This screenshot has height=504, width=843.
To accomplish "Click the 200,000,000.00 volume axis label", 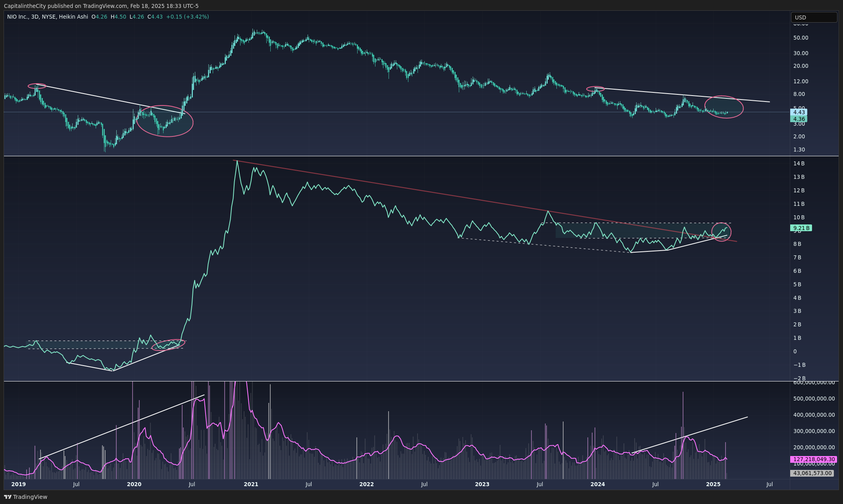I will coord(814,447).
